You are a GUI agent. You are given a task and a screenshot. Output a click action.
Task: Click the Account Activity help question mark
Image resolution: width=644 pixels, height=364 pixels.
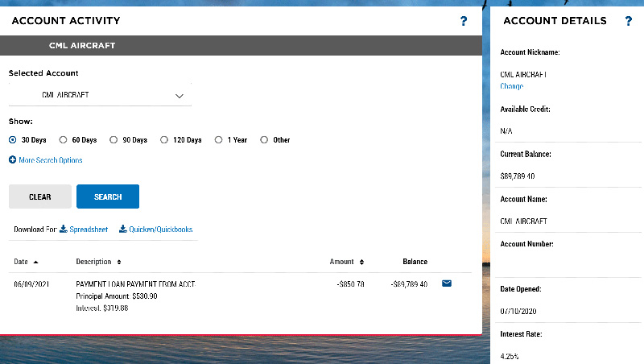pos(464,21)
